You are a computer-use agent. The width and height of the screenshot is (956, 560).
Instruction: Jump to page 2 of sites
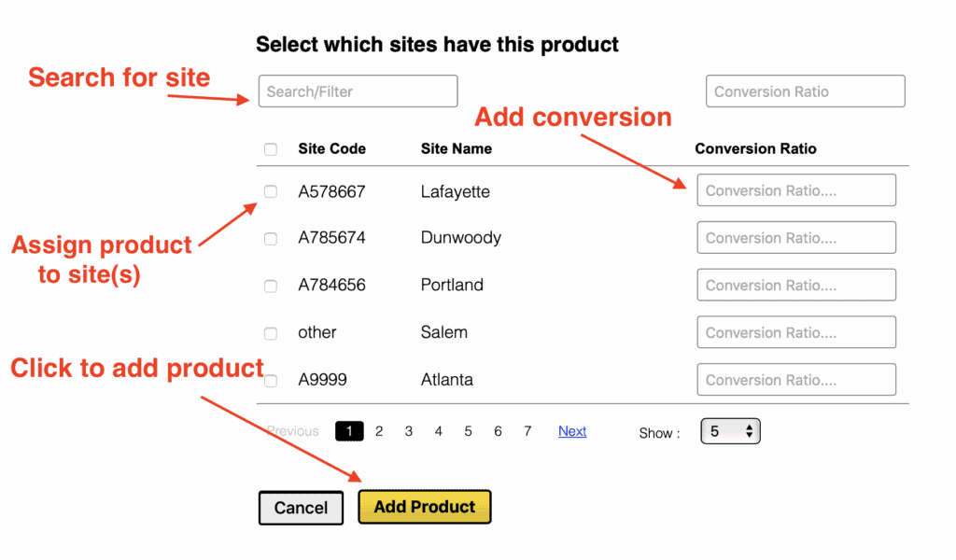pyautogui.click(x=379, y=431)
